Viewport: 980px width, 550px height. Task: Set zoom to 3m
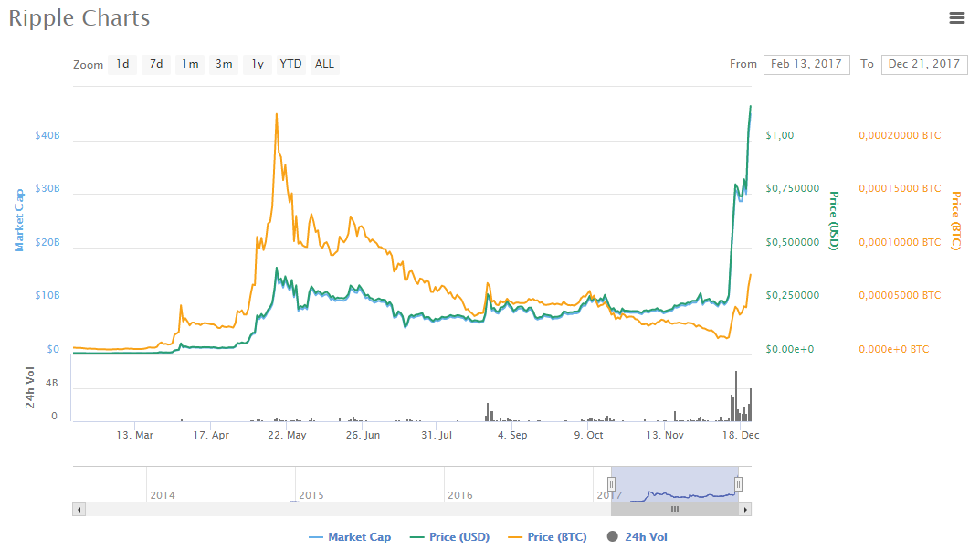(x=224, y=64)
